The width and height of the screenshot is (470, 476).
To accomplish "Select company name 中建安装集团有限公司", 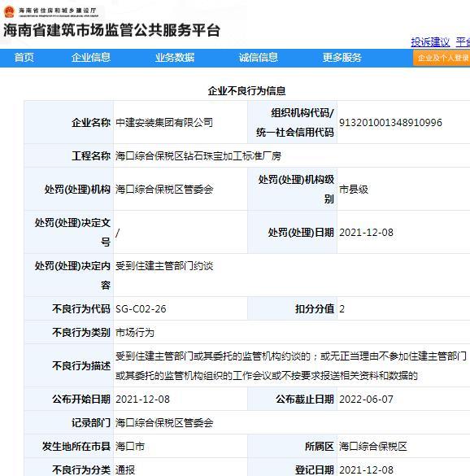I will coord(164,122).
